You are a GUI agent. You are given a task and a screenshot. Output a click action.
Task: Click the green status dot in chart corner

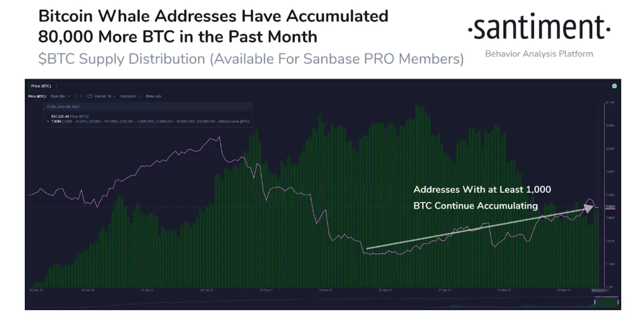(614, 86)
